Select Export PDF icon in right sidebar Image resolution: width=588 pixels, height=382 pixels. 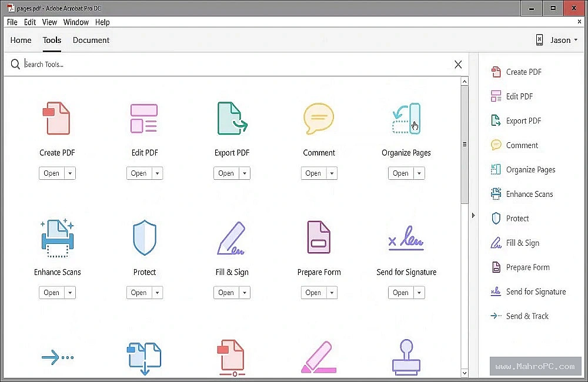coord(496,120)
